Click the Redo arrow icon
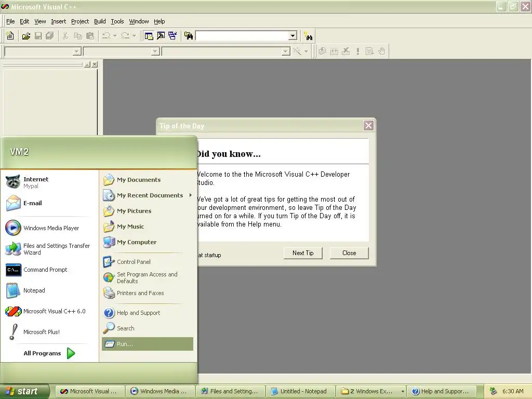 coord(125,36)
